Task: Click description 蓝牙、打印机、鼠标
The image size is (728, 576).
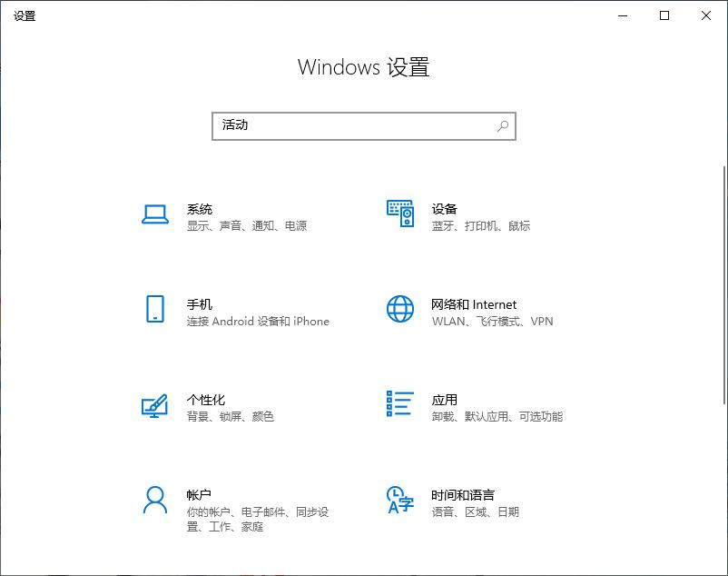Action: coord(481,225)
